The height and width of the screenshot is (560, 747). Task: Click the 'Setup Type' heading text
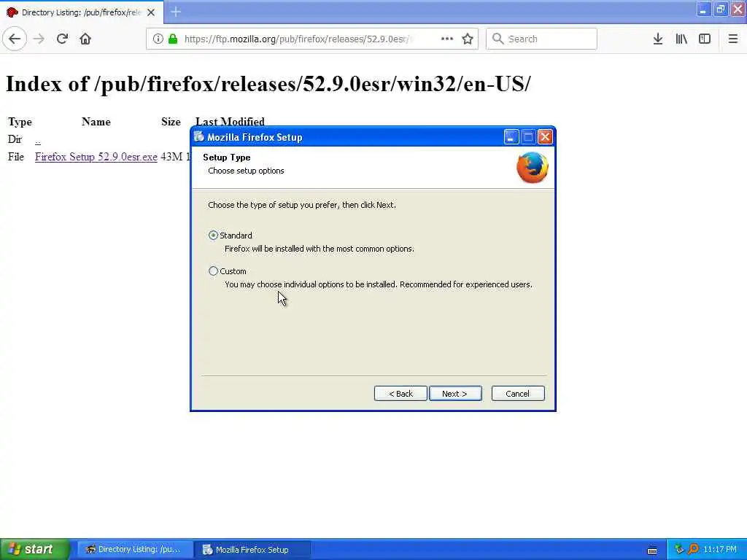tap(227, 157)
